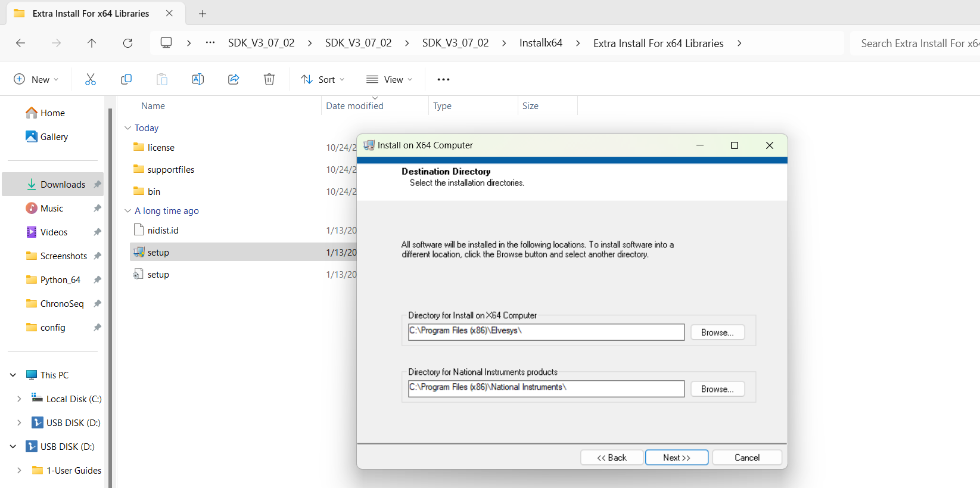Click the Share icon in toolbar

pyautogui.click(x=234, y=79)
